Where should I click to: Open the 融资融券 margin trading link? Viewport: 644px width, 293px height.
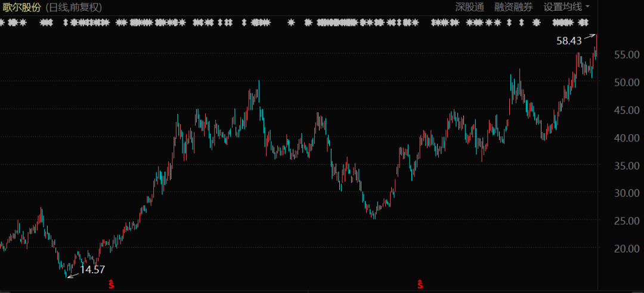(513, 7)
